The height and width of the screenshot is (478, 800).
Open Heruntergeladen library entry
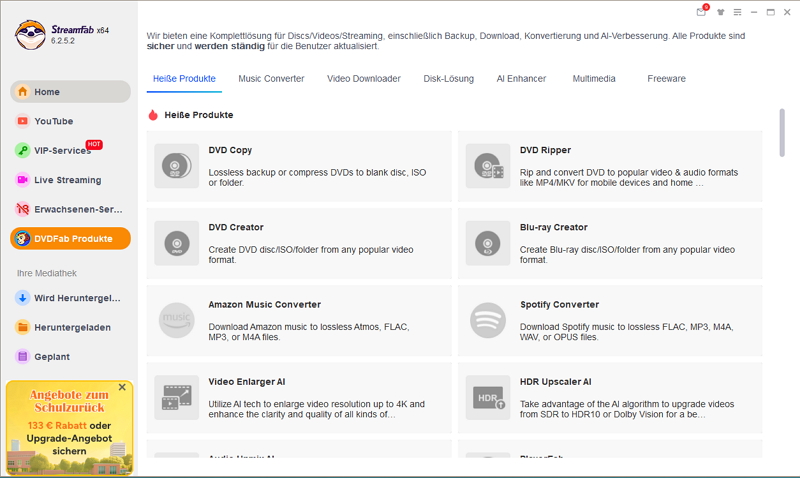point(70,327)
